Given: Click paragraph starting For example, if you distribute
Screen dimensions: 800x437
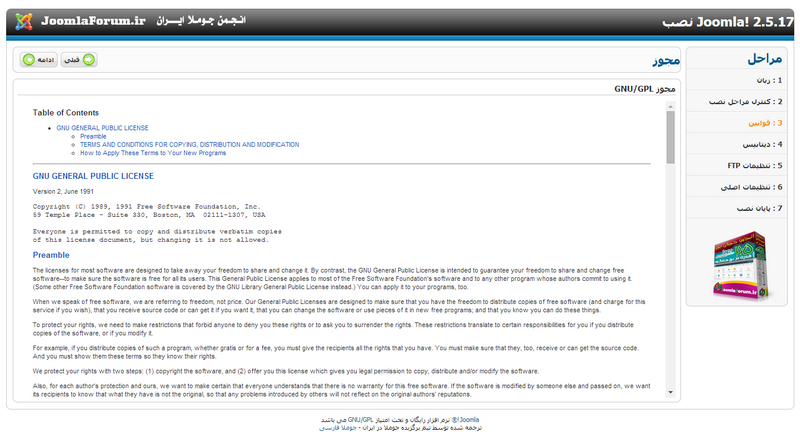Looking at the screenshot, I should point(336,352).
